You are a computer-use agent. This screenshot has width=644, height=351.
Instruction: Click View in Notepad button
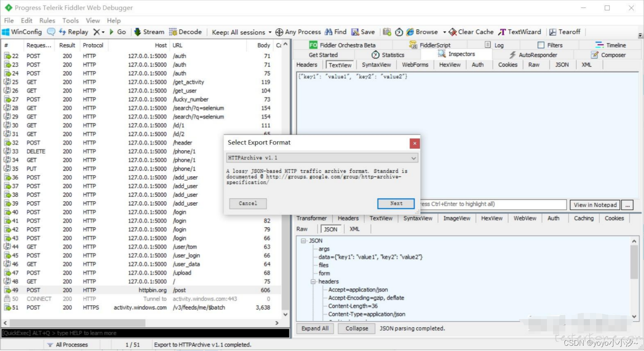(595, 205)
